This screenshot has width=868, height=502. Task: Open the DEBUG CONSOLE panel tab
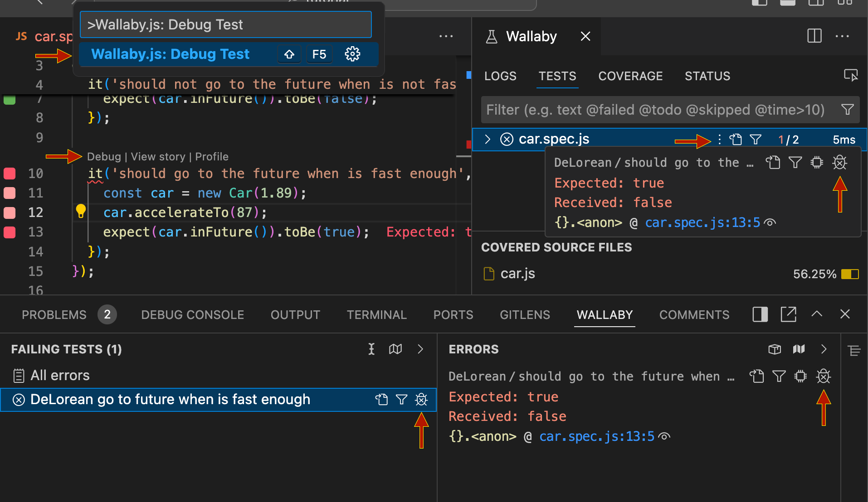(x=192, y=315)
